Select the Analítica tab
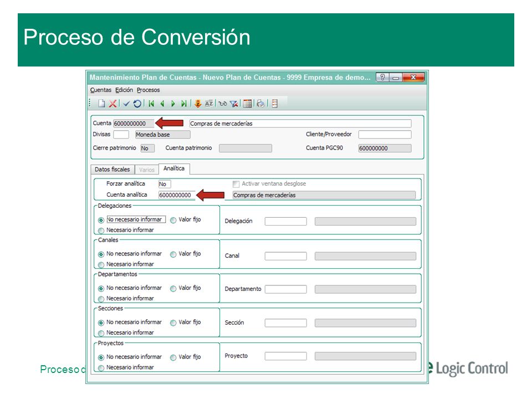 point(174,168)
